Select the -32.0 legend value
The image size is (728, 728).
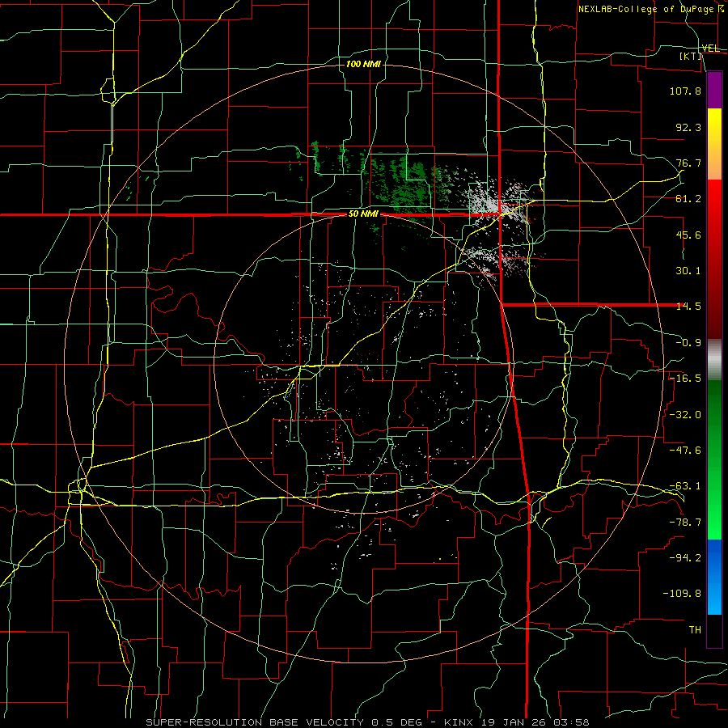[685, 415]
